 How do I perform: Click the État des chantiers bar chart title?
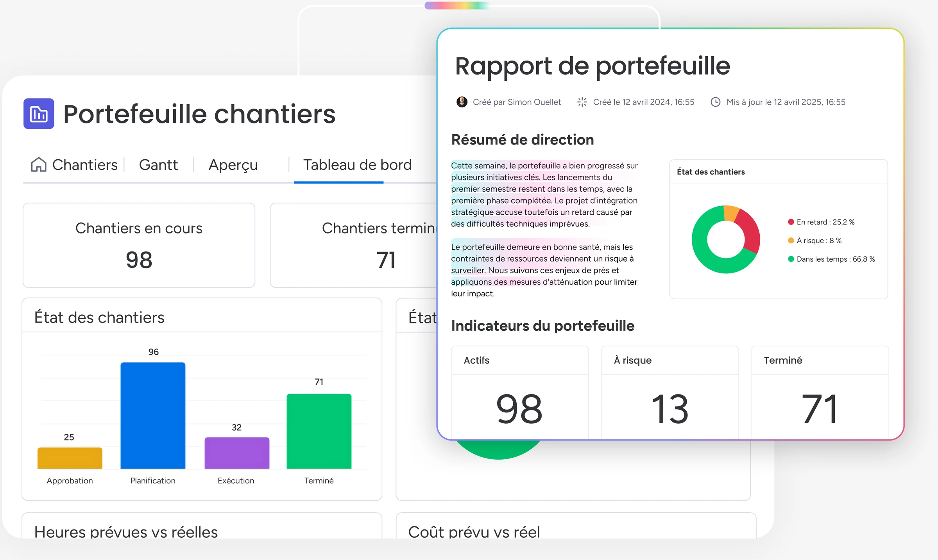click(x=99, y=317)
